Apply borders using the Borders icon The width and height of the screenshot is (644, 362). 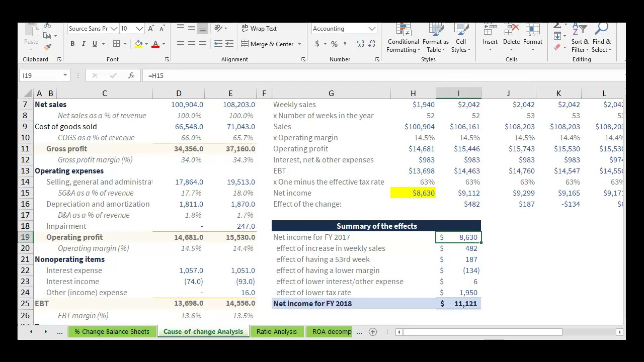pyautogui.click(x=117, y=44)
